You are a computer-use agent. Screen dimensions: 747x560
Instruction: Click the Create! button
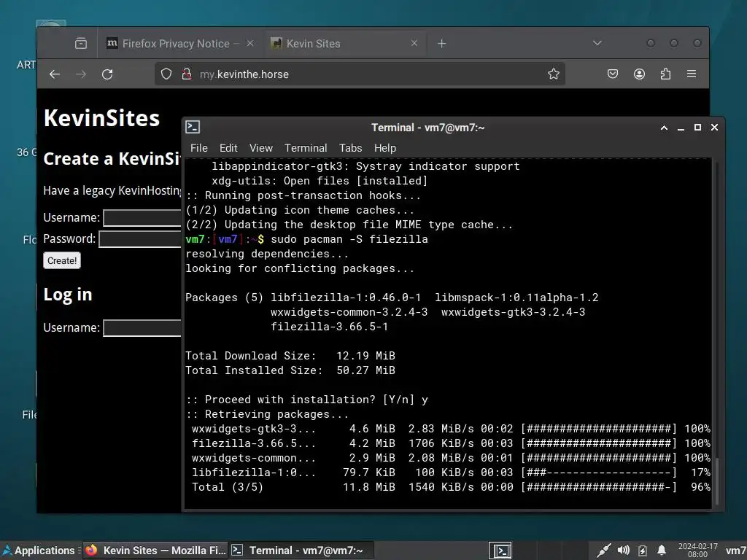tap(62, 260)
